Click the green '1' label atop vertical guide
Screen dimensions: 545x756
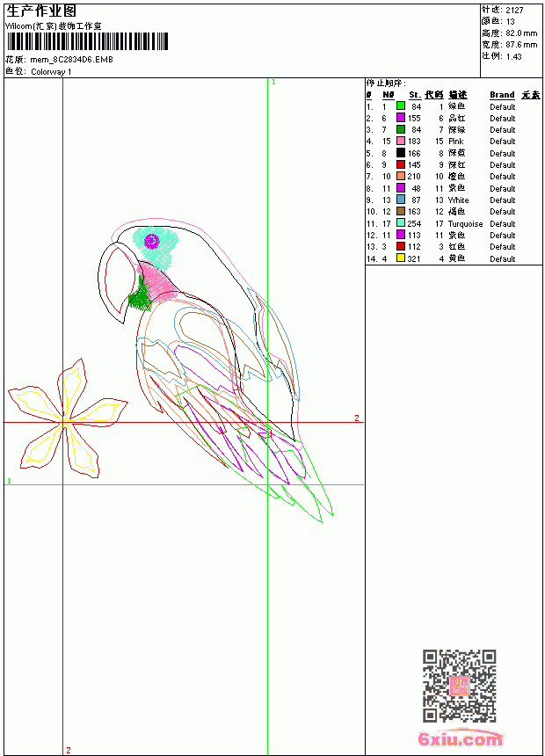(x=273, y=82)
